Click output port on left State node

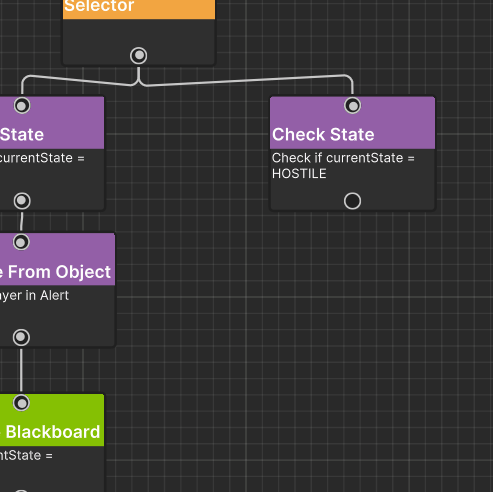click(x=22, y=201)
